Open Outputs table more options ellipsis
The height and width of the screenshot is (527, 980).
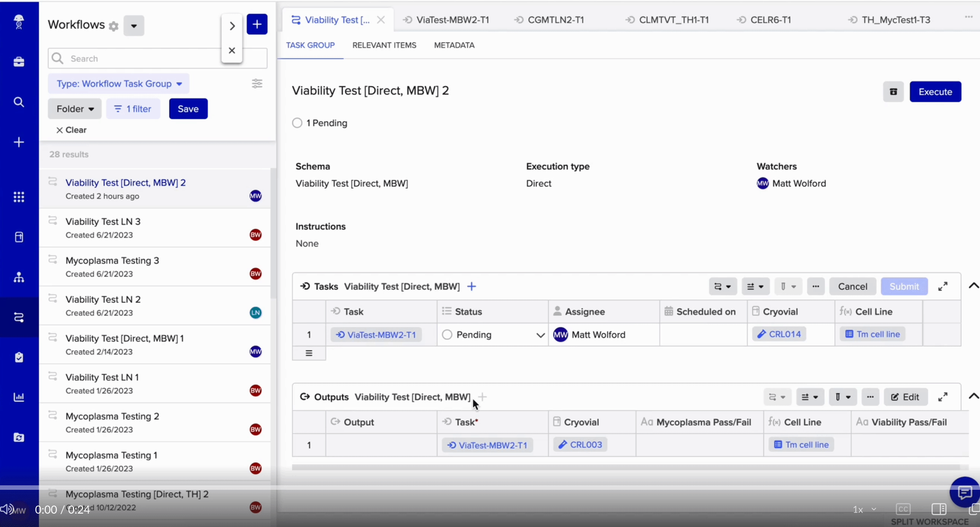[871, 397]
